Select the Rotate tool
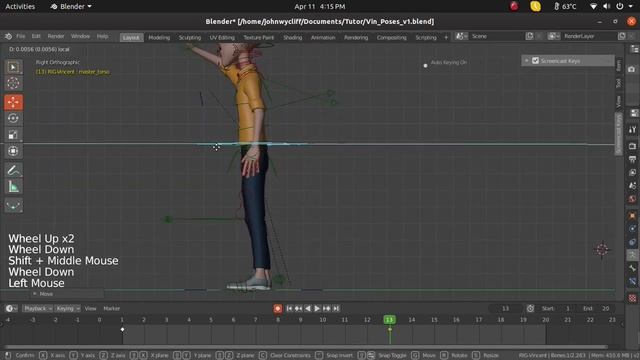Image resolution: width=640 pixels, height=360 pixels. click(x=13, y=118)
